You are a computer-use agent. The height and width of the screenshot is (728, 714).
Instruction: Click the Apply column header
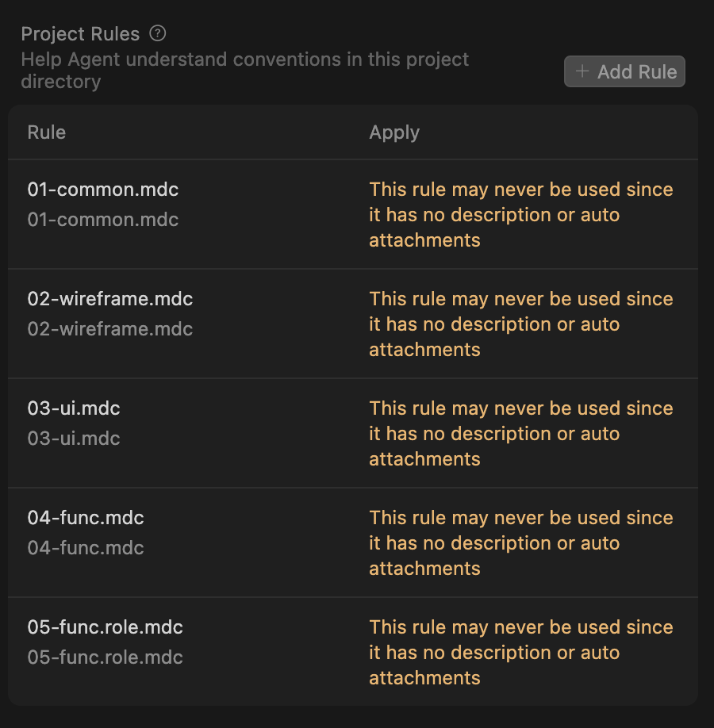(x=394, y=132)
